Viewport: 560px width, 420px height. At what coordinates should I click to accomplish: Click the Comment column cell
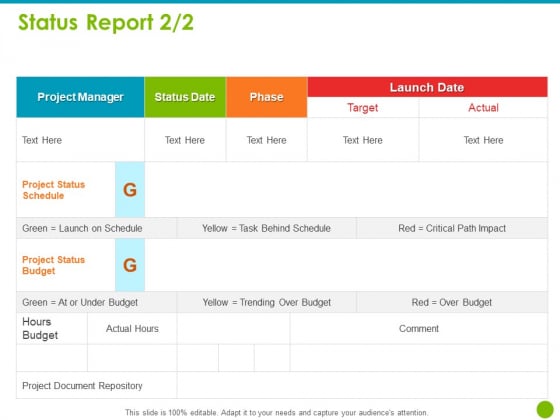[419, 329]
